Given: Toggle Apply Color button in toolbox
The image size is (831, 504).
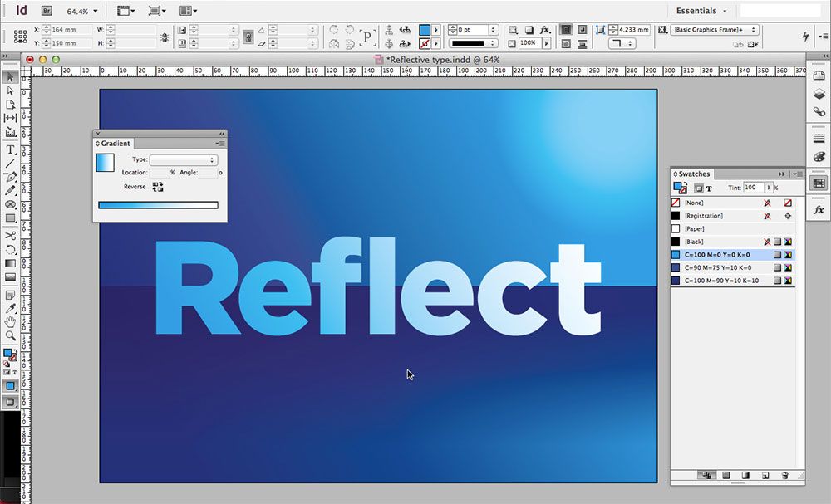Looking at the screenshot, I should (10, 386).
